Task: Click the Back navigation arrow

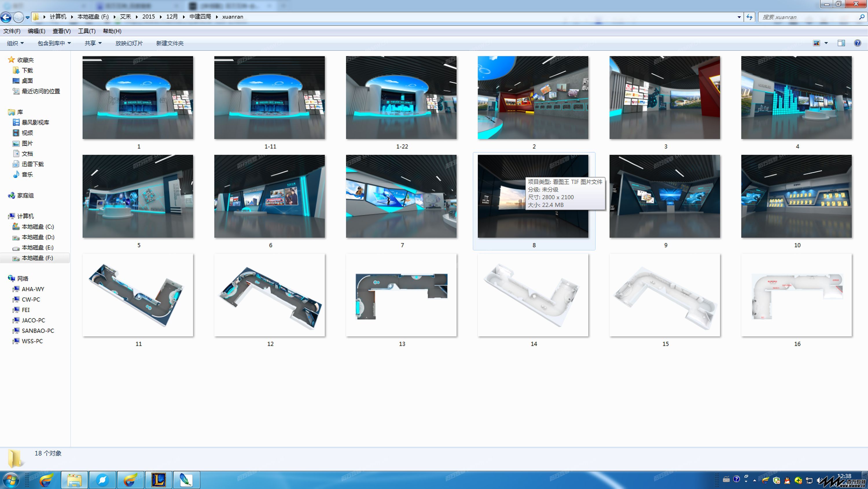Action: (6, 17)
